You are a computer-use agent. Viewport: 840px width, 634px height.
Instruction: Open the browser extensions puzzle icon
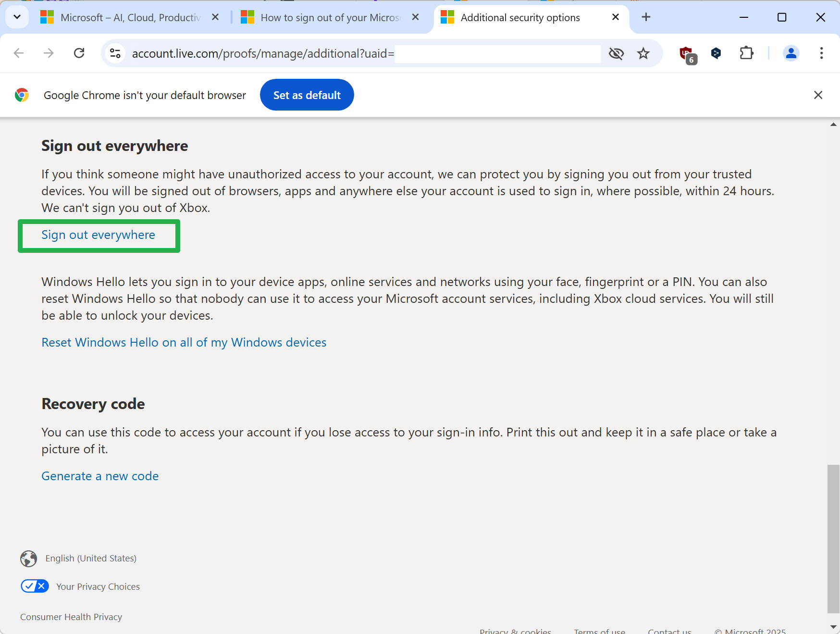click(746, 53)
